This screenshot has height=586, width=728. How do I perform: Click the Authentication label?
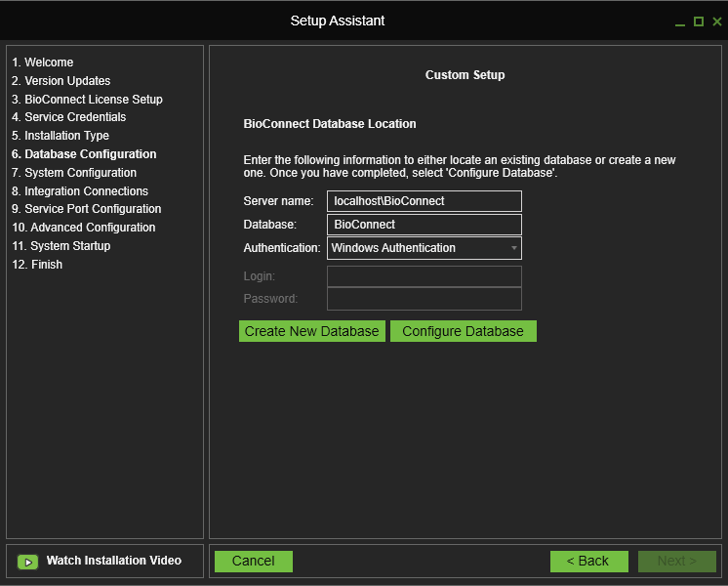282,248
